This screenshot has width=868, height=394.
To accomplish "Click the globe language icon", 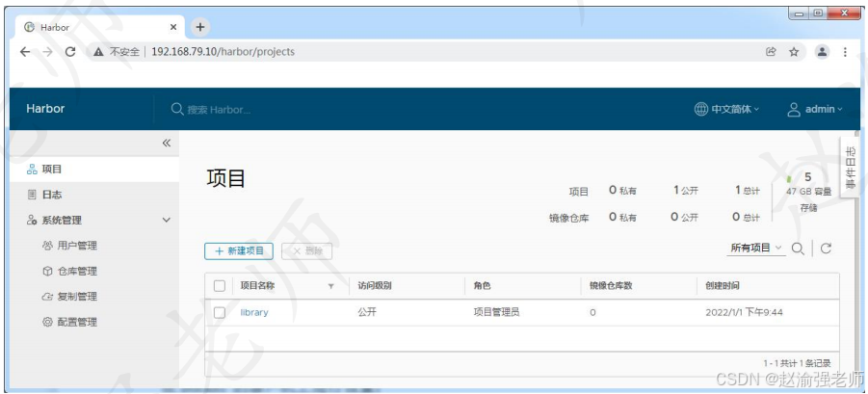I will click(700, 109).
